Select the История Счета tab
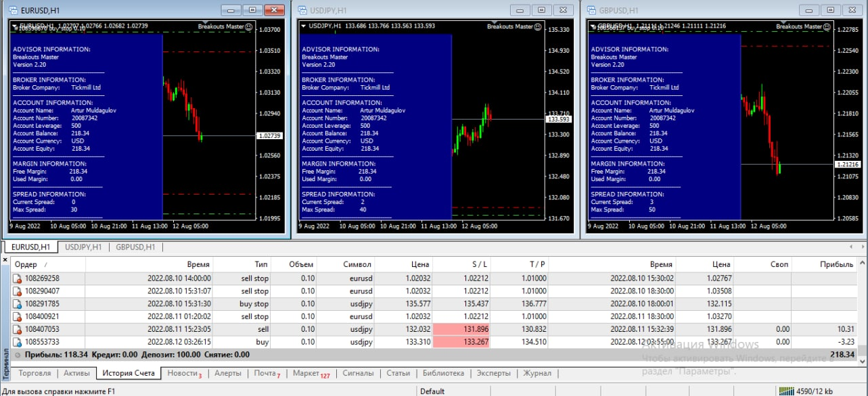868x396 pixels. pyautogui.click(x=129, y=373)
